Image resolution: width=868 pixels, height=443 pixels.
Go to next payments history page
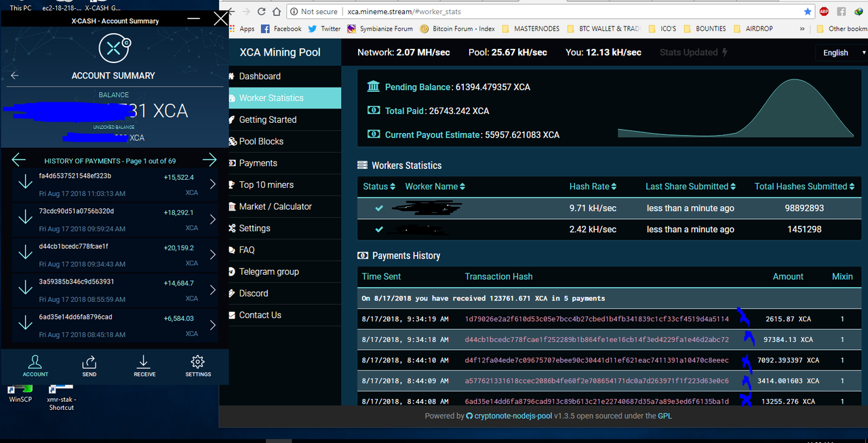click(x=210, y=160)
